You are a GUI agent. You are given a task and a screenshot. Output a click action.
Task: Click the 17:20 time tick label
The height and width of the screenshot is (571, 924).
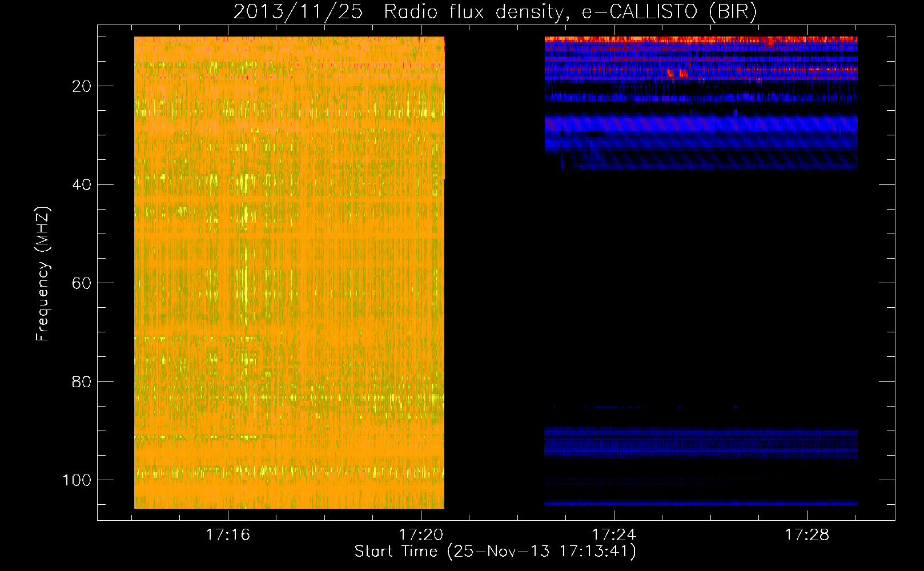[x=421, y=534]
